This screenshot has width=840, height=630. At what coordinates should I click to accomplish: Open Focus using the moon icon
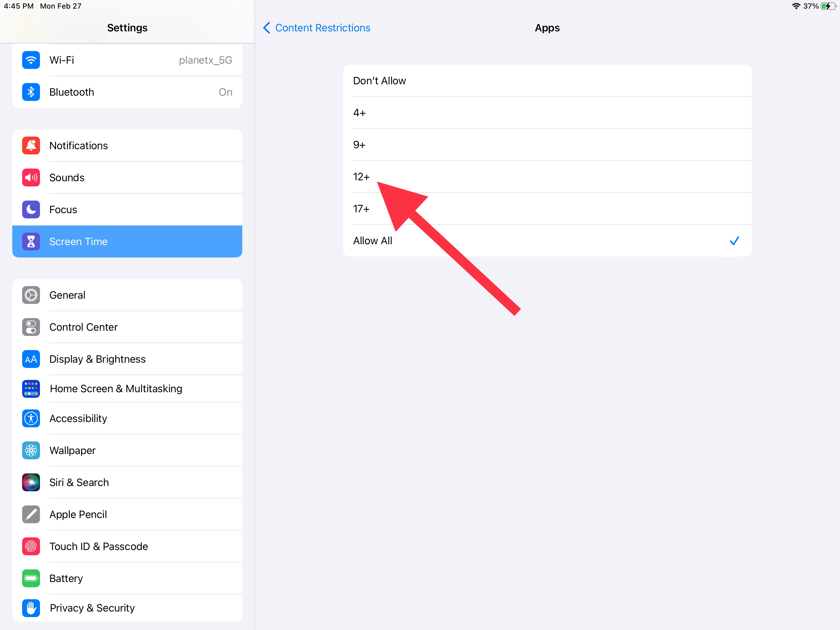point(31,209)
